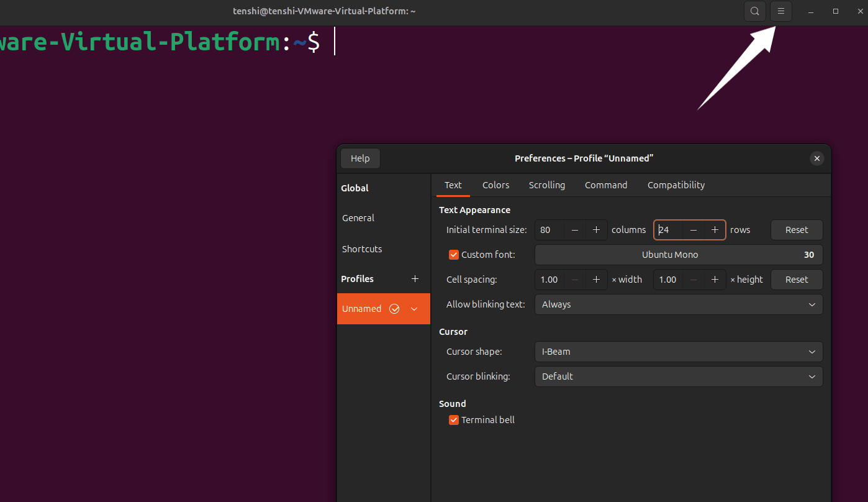This screenshot has width=868, height=502.
Task: Add a new profile with plus icon
Action: point(415,279)
